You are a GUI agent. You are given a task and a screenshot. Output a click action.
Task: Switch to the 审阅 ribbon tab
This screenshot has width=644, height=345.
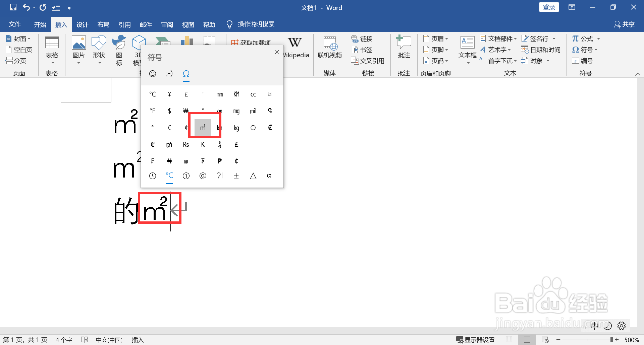point(167,24)
